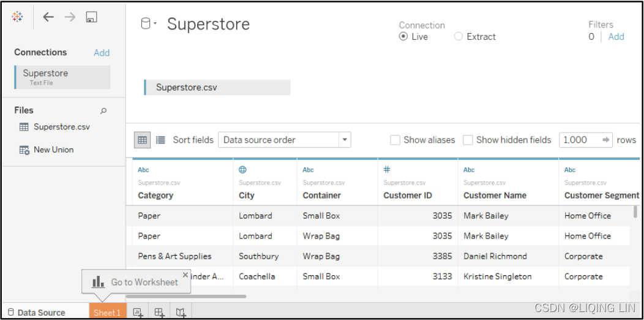644x320 pixels.
Task: Click the horizontal scrollbar of the grid
Action: 185,296
